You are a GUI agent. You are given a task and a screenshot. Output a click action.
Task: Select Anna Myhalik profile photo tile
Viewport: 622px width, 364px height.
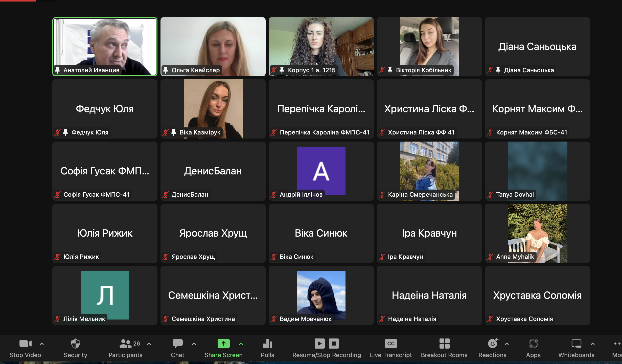(x=538, y=233)
